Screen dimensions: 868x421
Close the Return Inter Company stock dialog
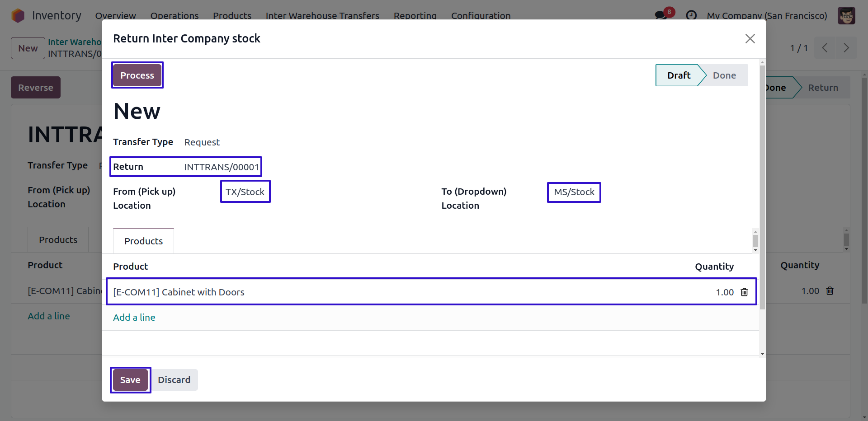click(750, 39)
